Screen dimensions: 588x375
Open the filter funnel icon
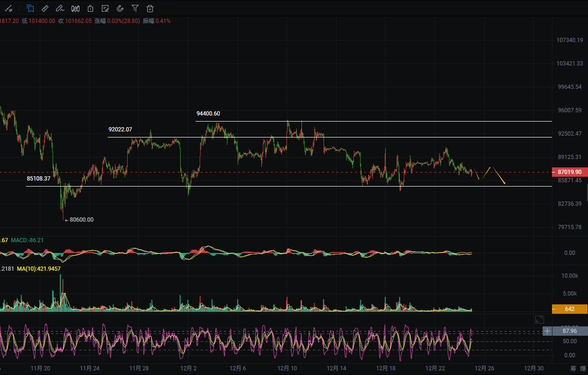click(x=135, y=8)
